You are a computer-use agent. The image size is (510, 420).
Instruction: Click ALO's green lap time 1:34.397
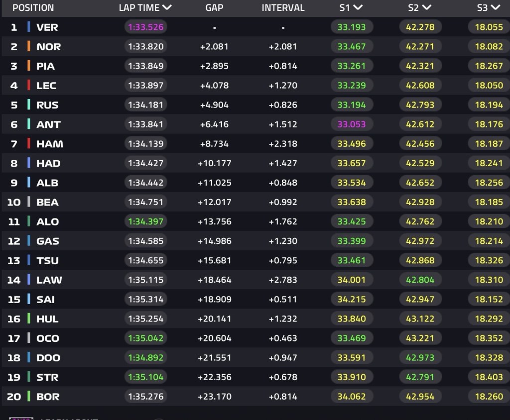pos(146,221)
